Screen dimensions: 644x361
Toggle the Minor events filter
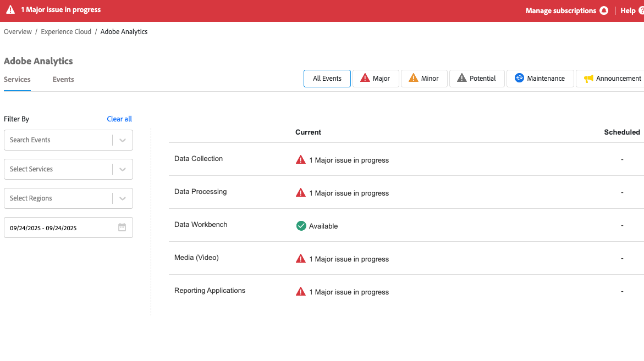(424, 79)
